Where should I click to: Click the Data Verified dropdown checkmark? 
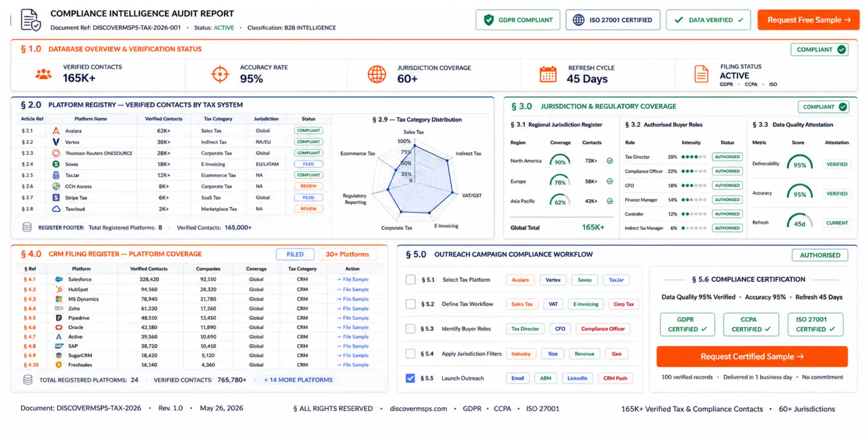click(741, 20)
